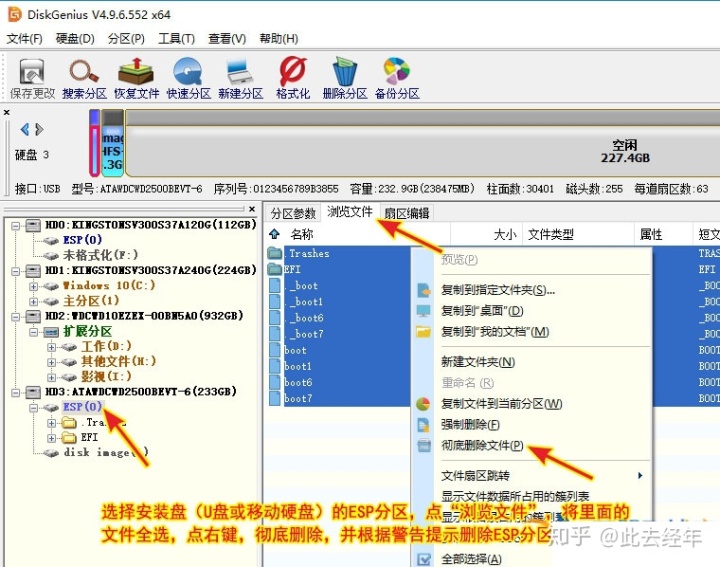720x567 pixels.
Task: Open the 查看(V) menu
Action: (x=227, y=39)
